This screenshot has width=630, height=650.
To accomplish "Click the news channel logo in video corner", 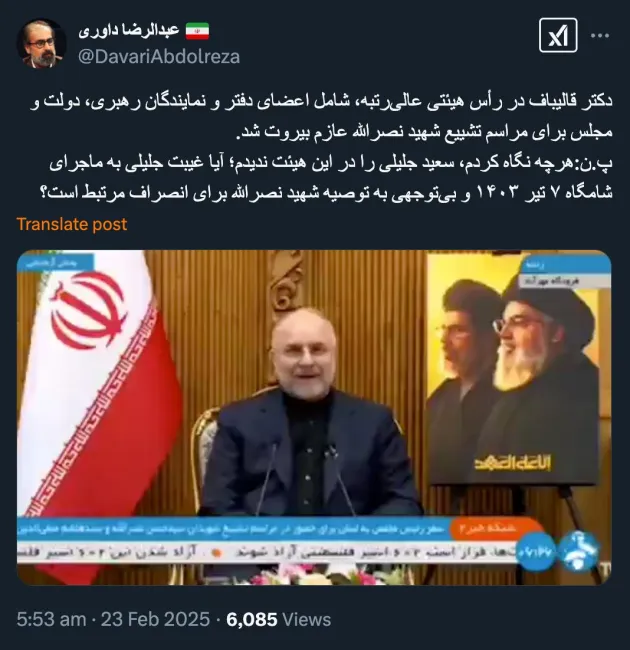I will [x=578, y=550].
